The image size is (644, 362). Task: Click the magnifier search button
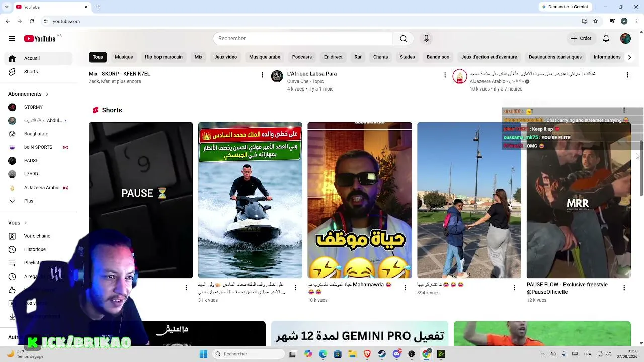pyautogui.click(x=404, y=39)
